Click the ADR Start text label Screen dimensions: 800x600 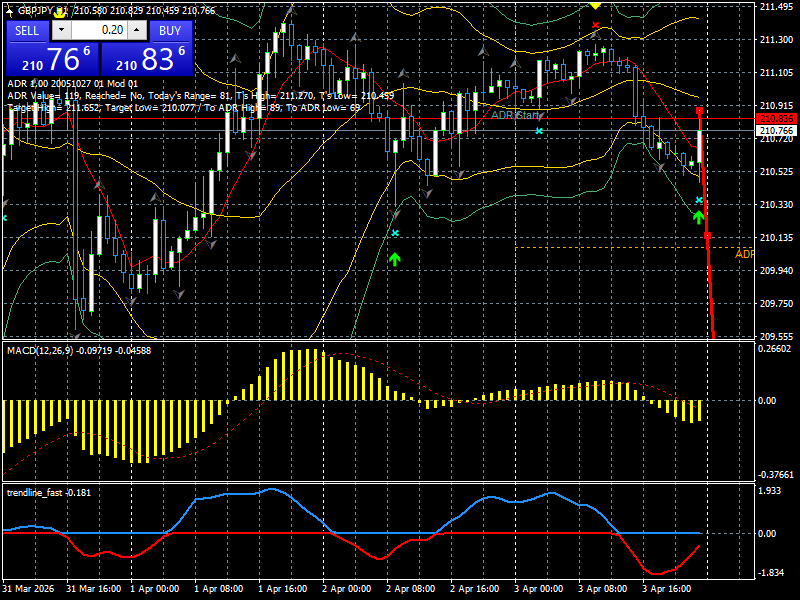[x=514, y=115]
